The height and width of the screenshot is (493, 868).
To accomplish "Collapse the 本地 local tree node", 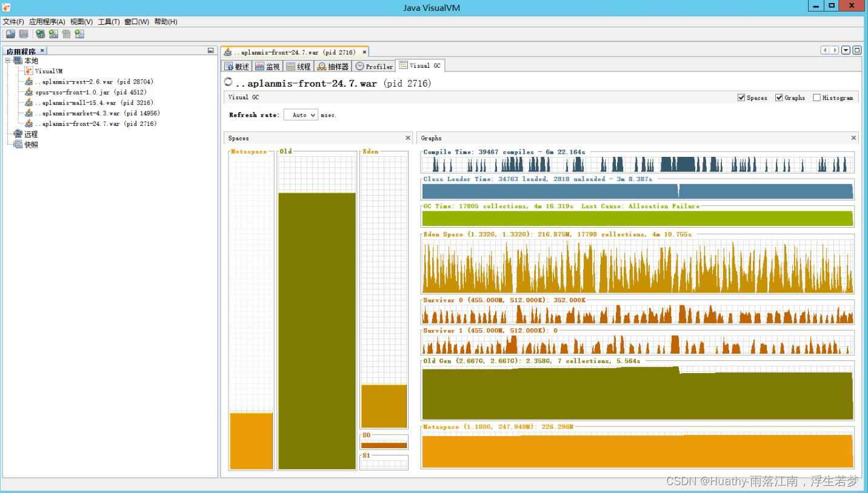I will [x=8, y=61].
